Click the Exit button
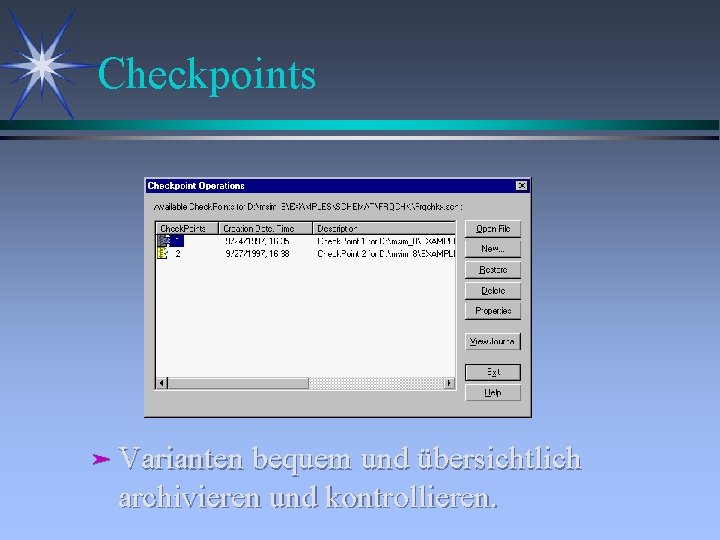 point(493,372)
